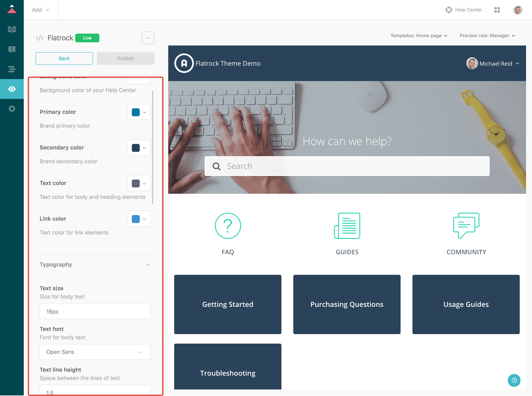The height and width of the screenshot is (396, 532).
Task: Open the Open Sans font selector
Action: pyautogui.click(x=95, y=352)
